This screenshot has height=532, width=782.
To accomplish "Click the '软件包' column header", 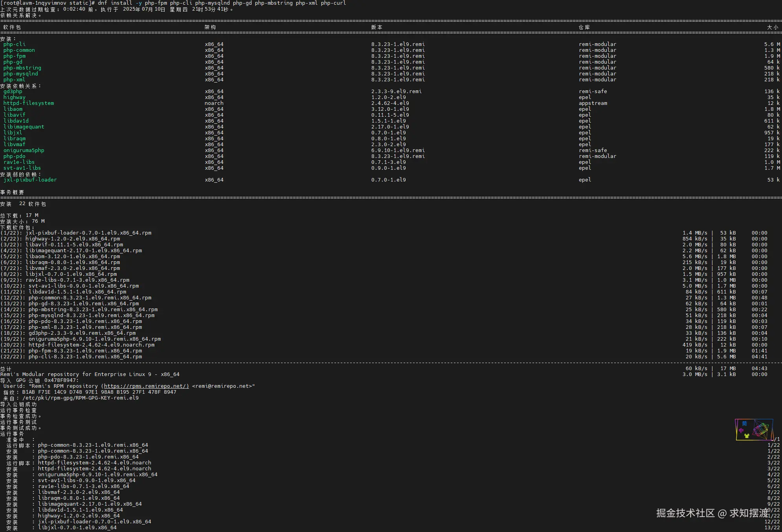I will 12,27.
